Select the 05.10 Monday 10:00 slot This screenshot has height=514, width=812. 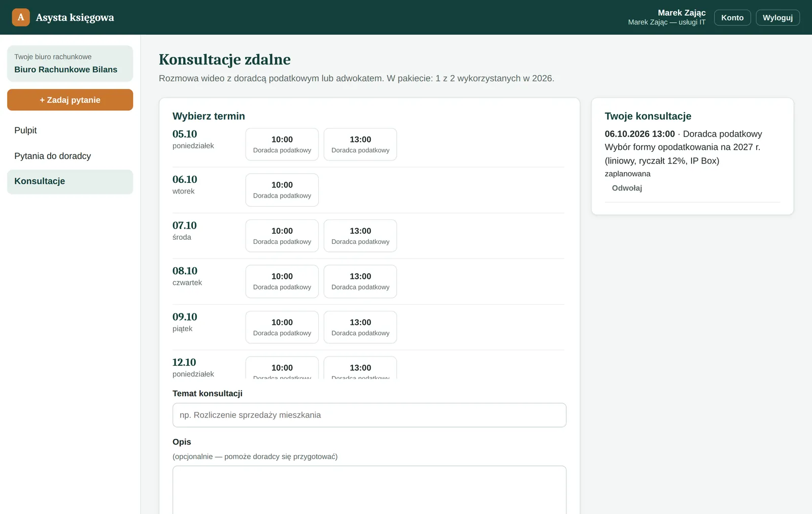282,144
